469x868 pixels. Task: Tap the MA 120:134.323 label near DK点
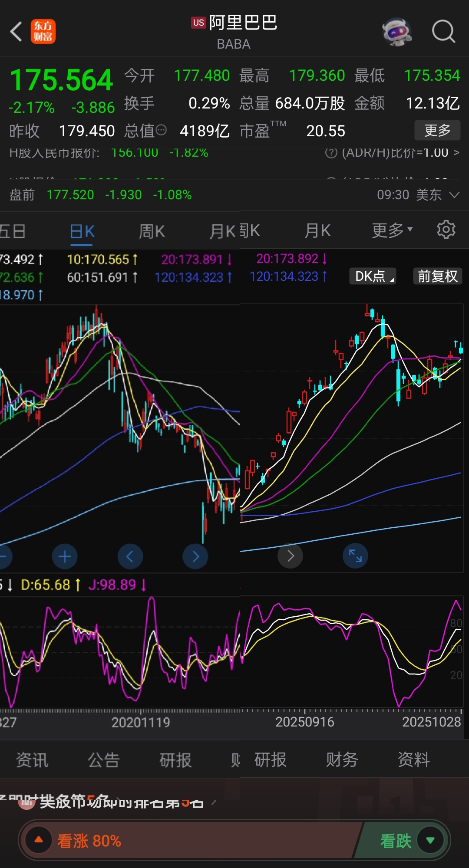(x=288, y=276)
